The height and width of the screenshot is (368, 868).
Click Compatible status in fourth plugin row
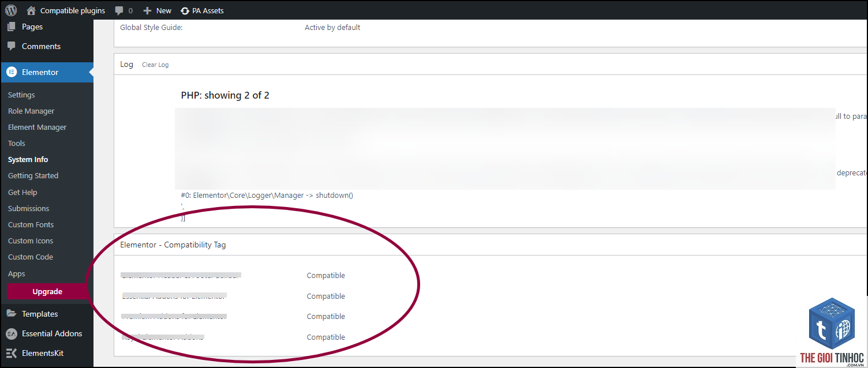[x=325, y=337]
